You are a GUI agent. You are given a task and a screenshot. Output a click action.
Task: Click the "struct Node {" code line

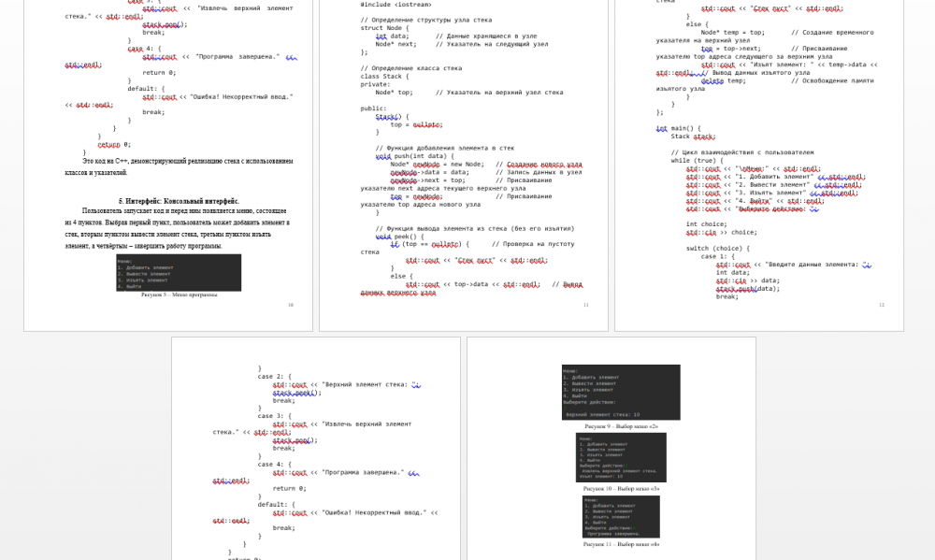tap(384, 28)
